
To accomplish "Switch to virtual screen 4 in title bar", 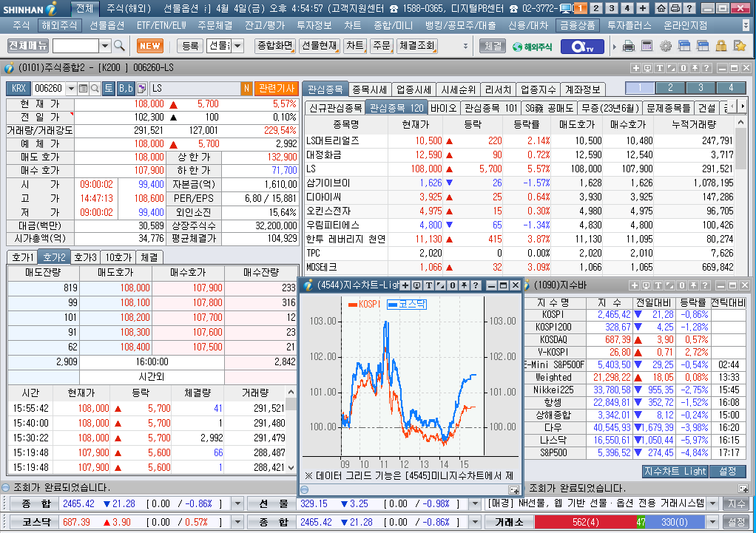I will click(627, 8).
